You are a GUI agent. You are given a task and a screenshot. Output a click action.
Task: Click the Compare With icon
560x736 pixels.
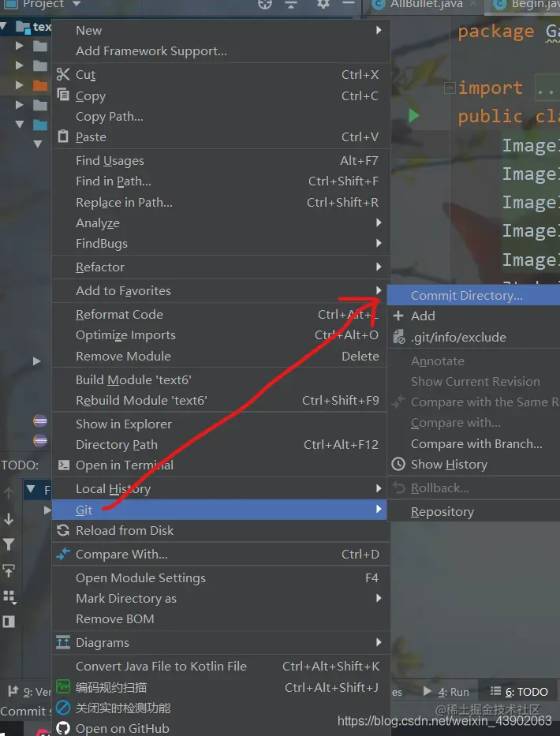click(x=63, y=554)
